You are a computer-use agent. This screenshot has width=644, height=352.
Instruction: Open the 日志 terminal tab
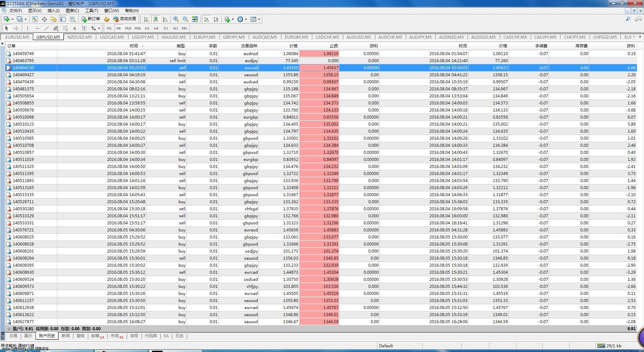[179, 336]
